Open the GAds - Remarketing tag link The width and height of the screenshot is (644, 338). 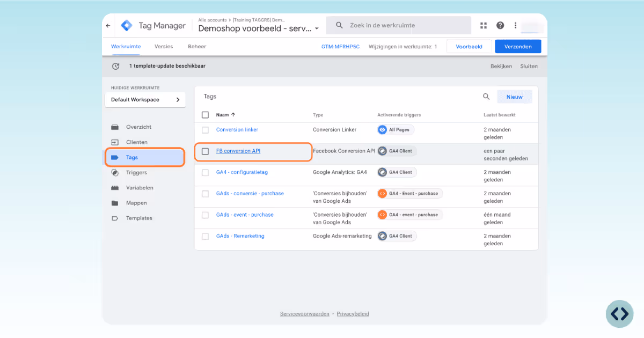point(240,236)
